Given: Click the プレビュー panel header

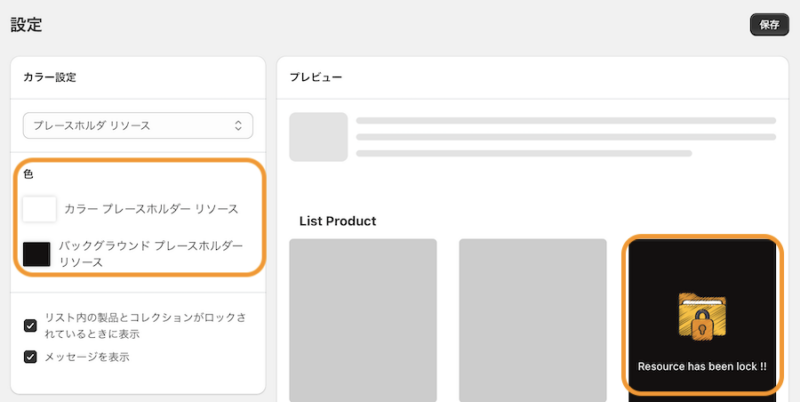Looking at the screenshot, I should click(316, 78).
